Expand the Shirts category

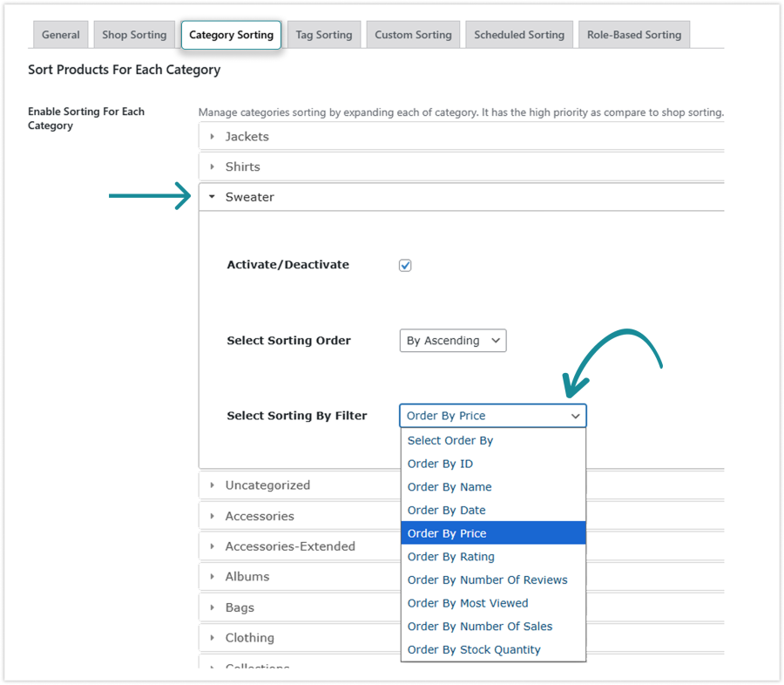(242, 166)
